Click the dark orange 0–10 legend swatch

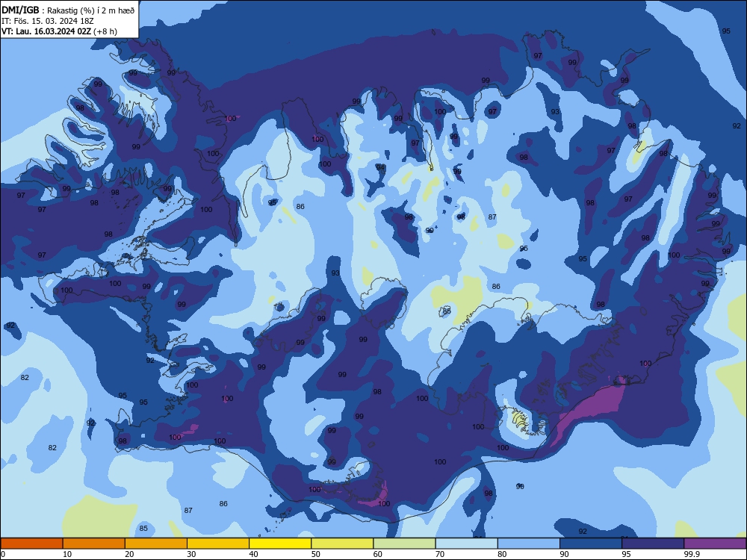point(31,544)
